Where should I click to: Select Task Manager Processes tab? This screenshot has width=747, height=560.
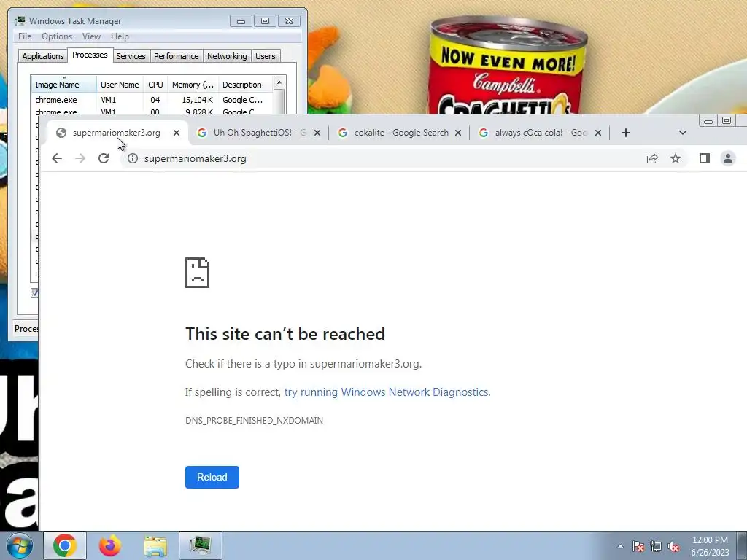90,55
